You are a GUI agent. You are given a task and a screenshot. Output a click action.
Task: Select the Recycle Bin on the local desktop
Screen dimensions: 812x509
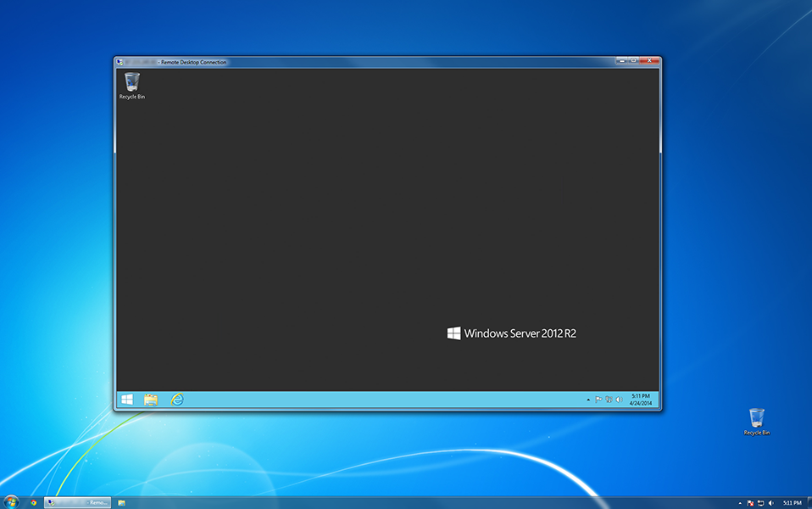[757, 422]
